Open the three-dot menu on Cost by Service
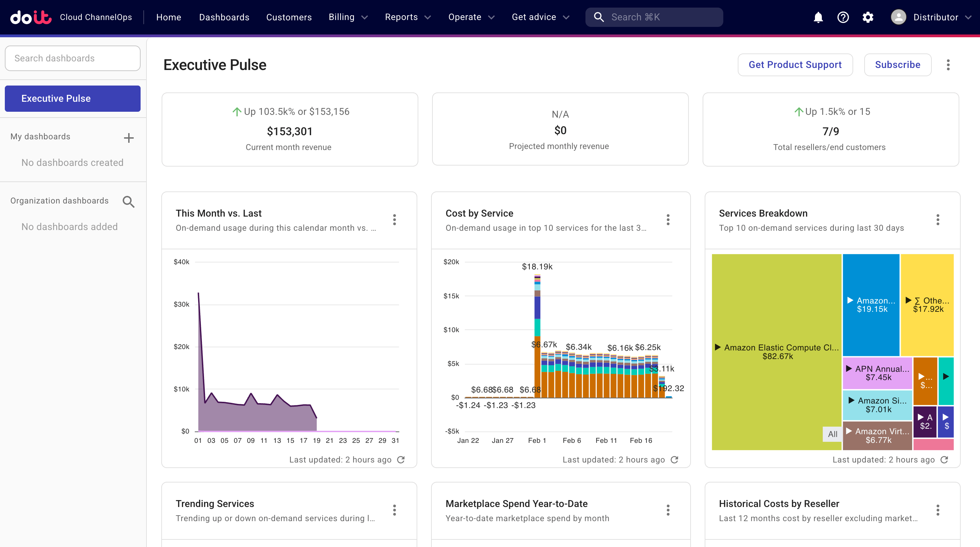 point(668,220)
